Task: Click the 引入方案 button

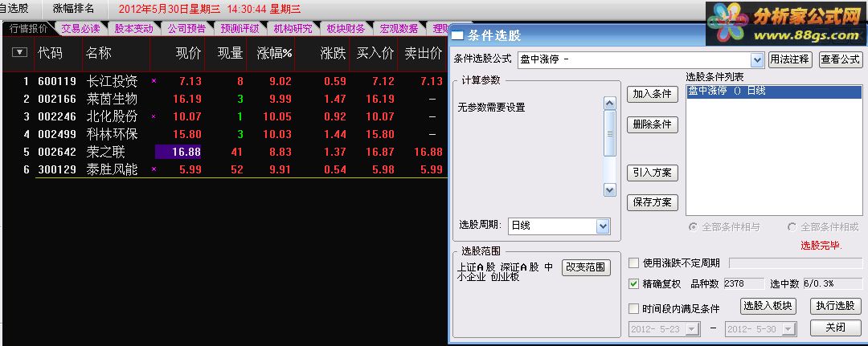Action: pyautogui.click(x=653, y=173)
